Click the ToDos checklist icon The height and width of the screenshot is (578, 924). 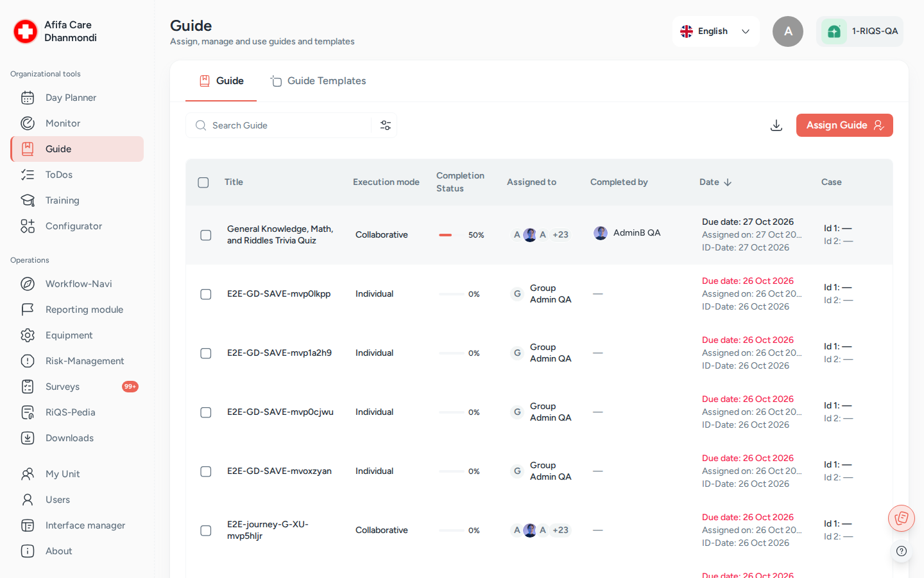[28, 175]
